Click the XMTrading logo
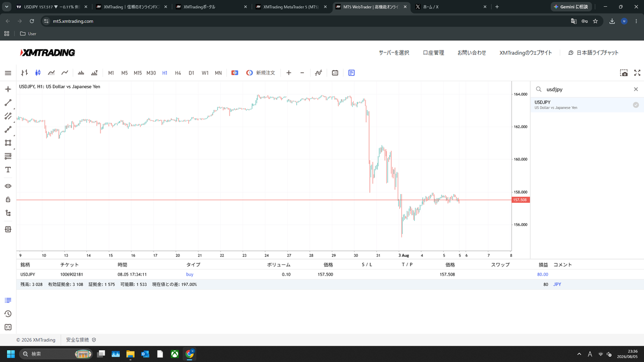644x362 pixels. [x=47, y=53]
